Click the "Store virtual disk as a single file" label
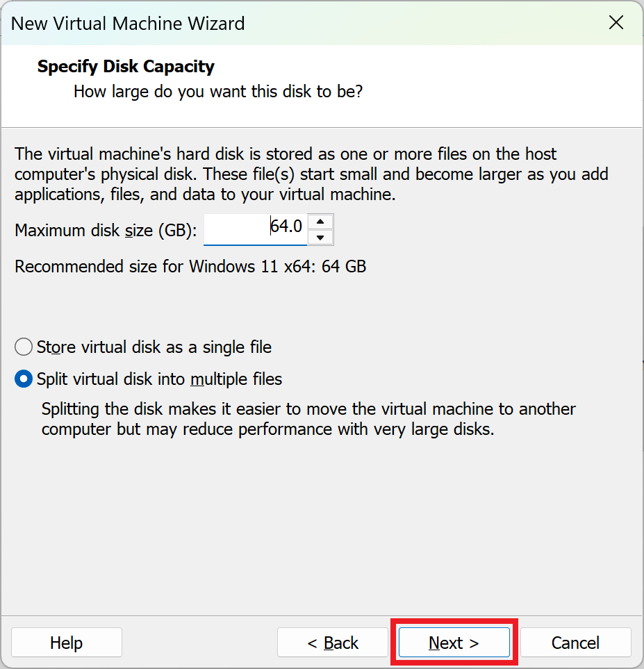This screenshot has height=669, width=644. pos(154,347)
